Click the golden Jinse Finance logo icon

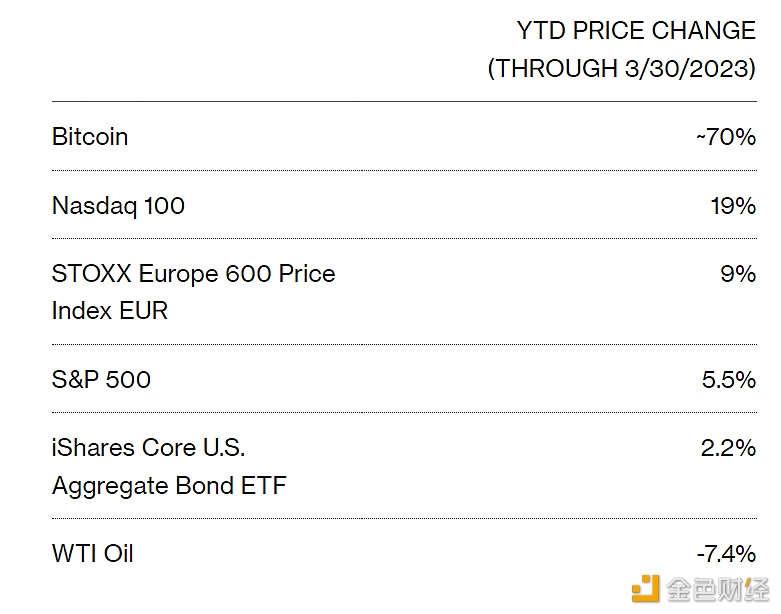tap(646, 588)
